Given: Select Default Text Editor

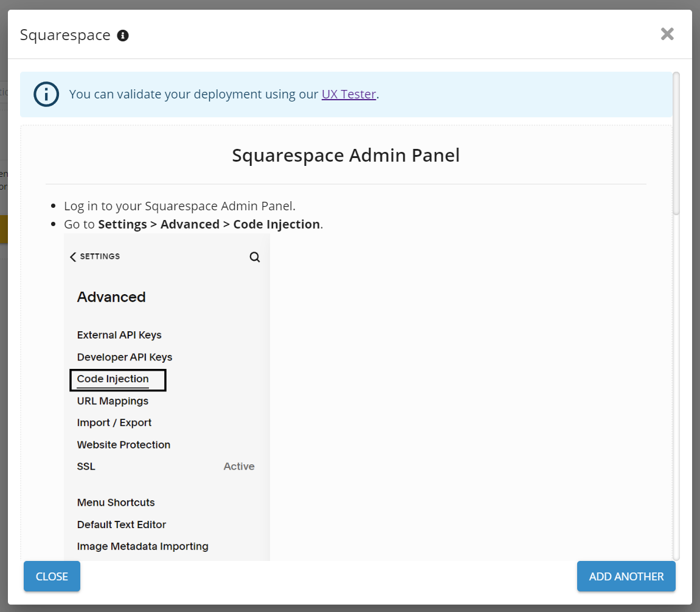Looking at the screenshot, I should tap(122, 524).
